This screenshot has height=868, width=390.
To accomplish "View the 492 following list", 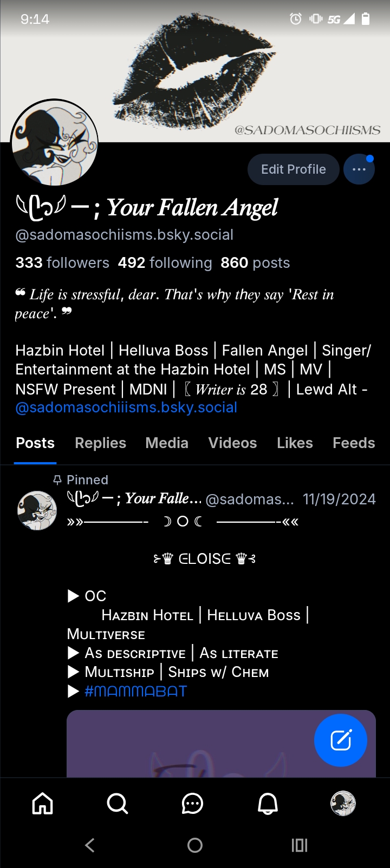I will pos(165,263).
